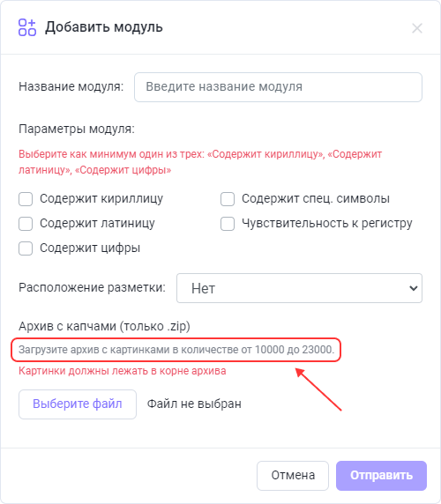Click the chevron arrow of the Нет select
Screen dimensions: 441x504
pyautogui.click(x=414, y=288)
